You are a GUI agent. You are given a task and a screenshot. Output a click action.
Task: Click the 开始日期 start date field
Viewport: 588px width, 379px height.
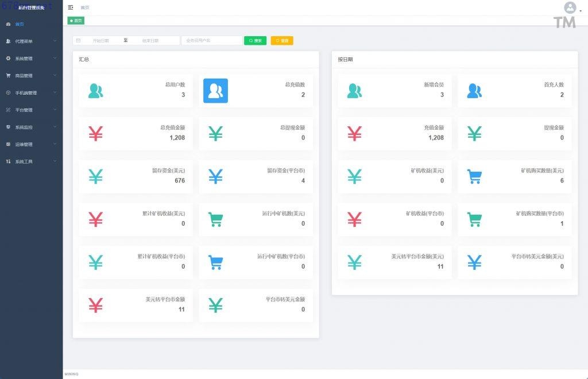pos(101,41)
